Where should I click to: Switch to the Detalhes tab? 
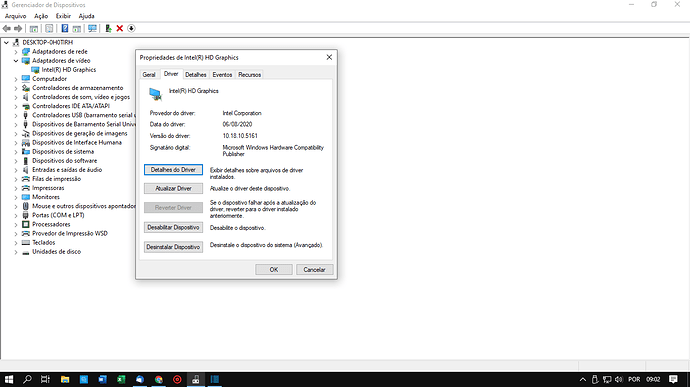[196, 75]
